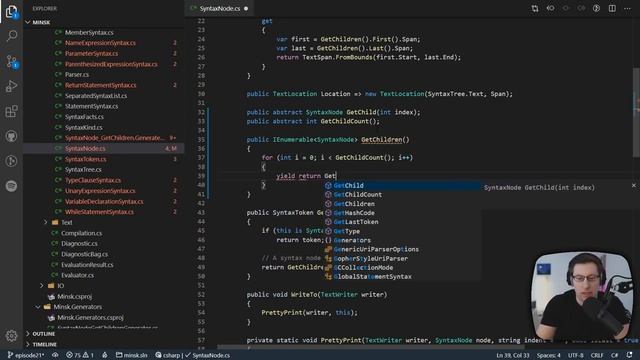Select GetChildCount suggestion in autocomplete
Image resolution: width=640 pixels, height=360 pixels.
click(402, 195)
